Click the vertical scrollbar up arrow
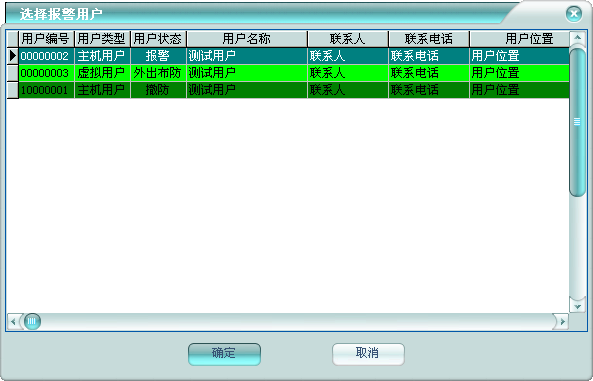The height and width of the screenshot is (381, 593). 577,38
